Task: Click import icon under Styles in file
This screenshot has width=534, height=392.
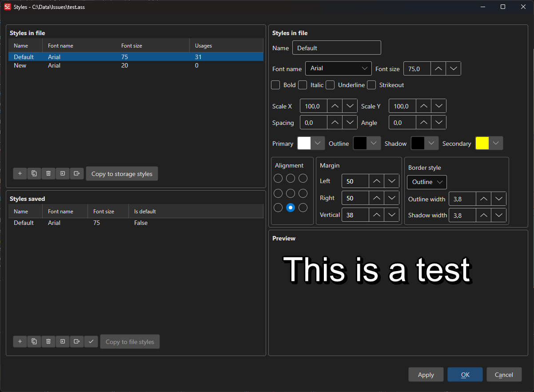Action: click(63, 174)
